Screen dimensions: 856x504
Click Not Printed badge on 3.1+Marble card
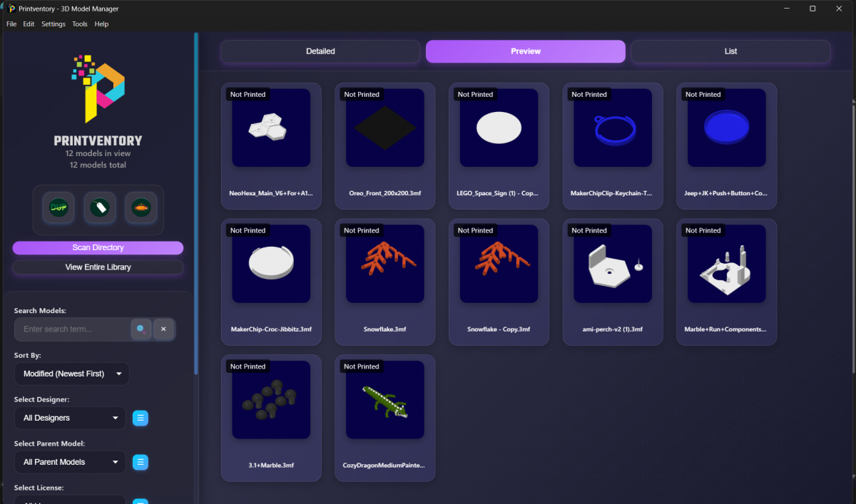click(x=248, y=366)
